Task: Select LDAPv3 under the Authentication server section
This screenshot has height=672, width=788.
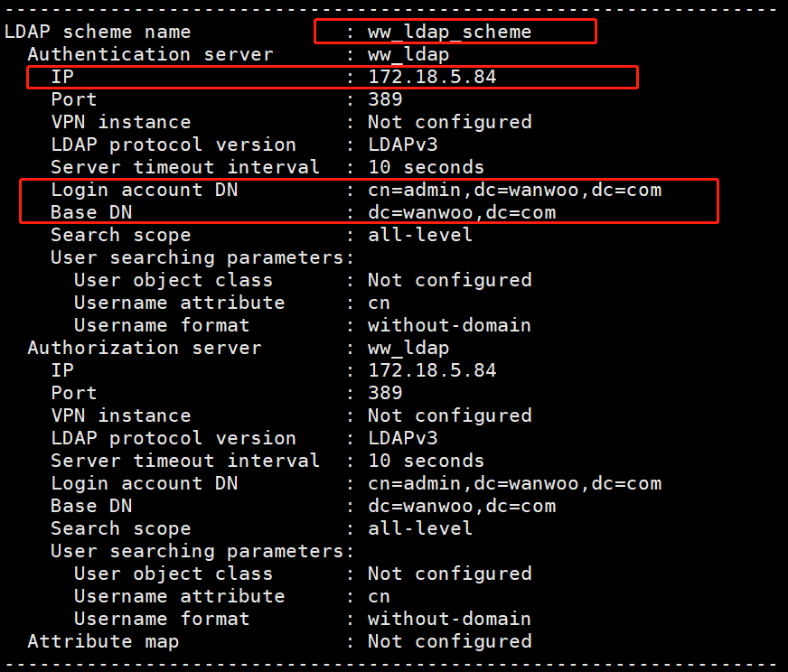Action: coord(402,145)
